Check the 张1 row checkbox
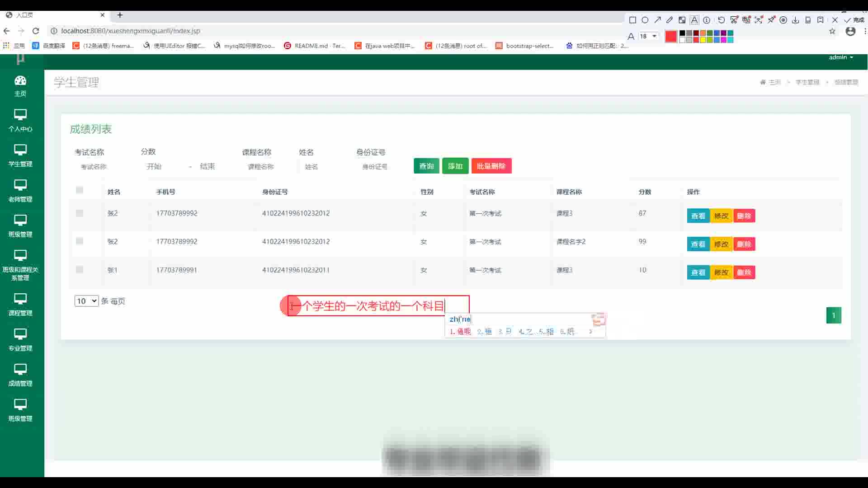 click(80, 270)
